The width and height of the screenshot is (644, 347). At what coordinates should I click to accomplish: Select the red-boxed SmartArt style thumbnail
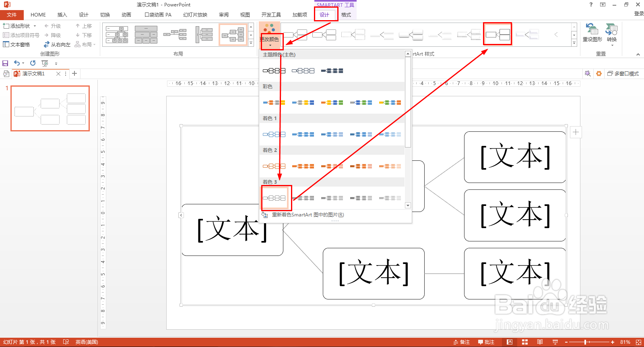[x=497, y=34]
